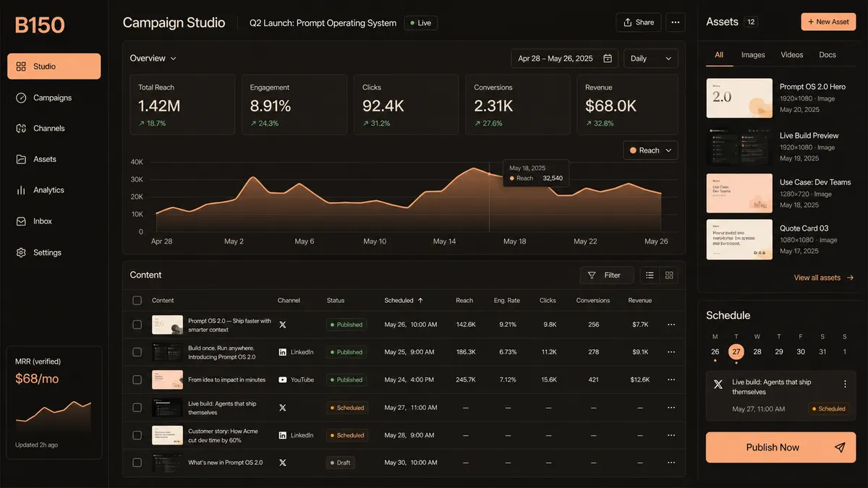868x488 pixels.
Task: Check the Customer story: How Acme row
Action: (x=137, y=435)
